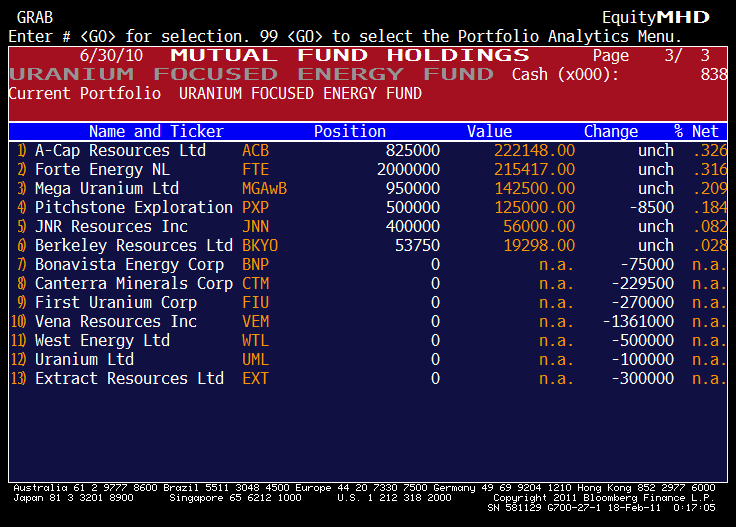Click the FIU ticker symbol
The image size is (736, 527).
255,303
